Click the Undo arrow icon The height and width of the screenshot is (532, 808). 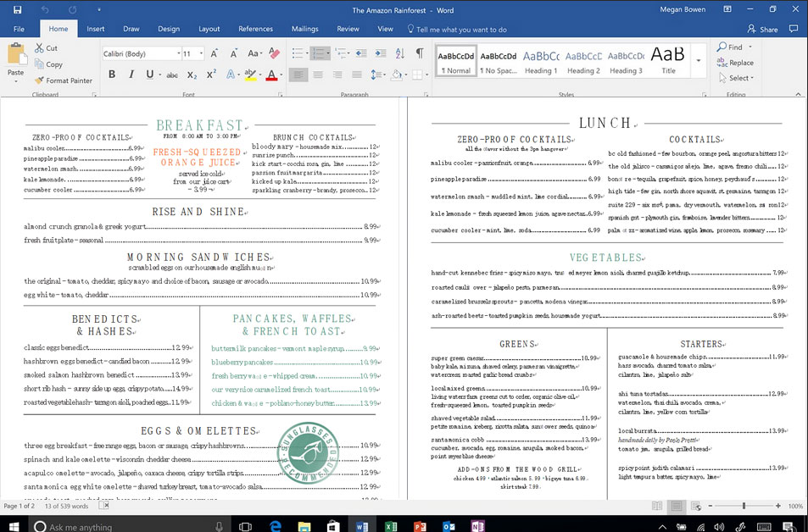pyautogui.click(x=45, y=10)
